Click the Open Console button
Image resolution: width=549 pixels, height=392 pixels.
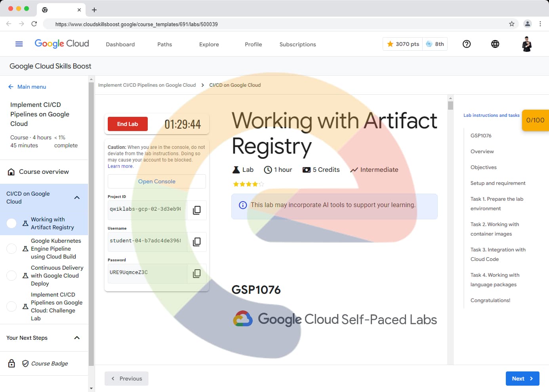pyautogui.click(x=157, y=181)
